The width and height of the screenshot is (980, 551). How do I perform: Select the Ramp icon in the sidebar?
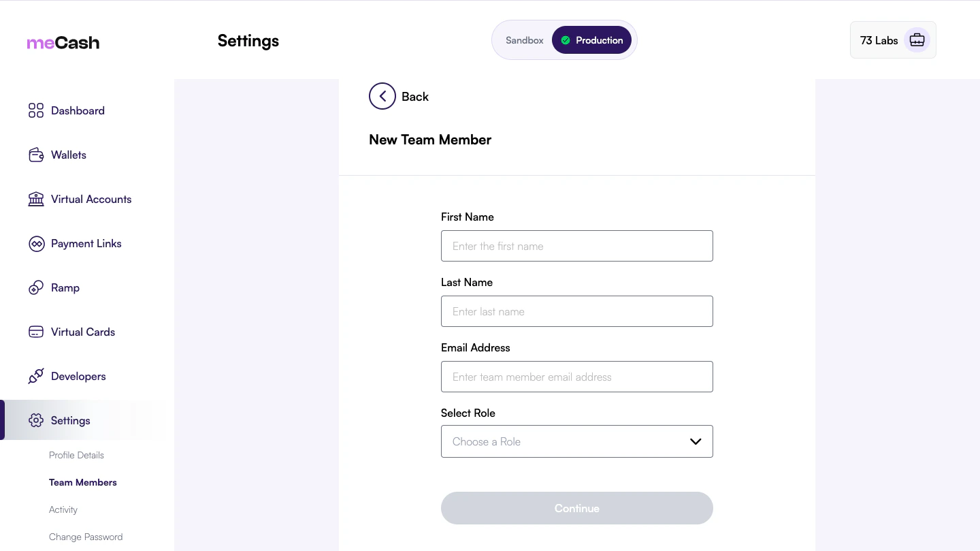(x=36, y=287)
